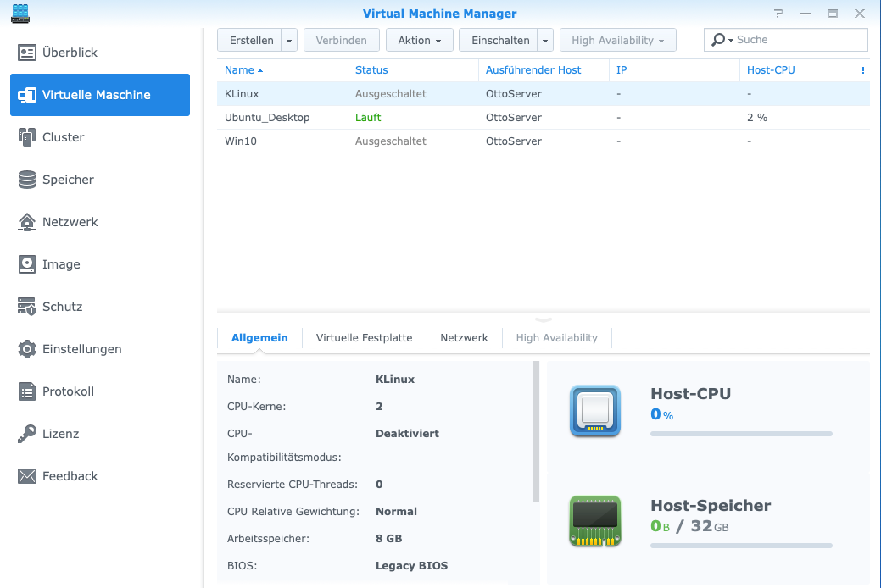Screen dimensions: 881x588
Task: Expand the Einschalten dropdown arrow
Action: coord(545,40)
